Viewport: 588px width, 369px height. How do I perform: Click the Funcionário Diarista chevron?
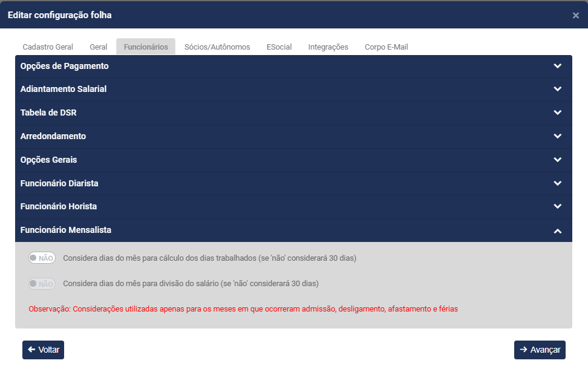558,183
